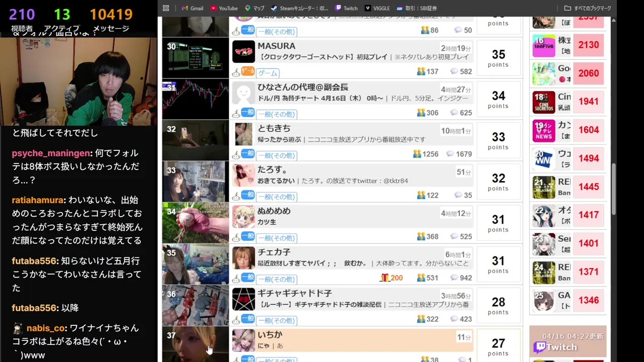Viewport: 644px width, 362px height.
Task: Click the page vertical scrollbar thumb
Action: pyautogui.click(x=614, y=188)
